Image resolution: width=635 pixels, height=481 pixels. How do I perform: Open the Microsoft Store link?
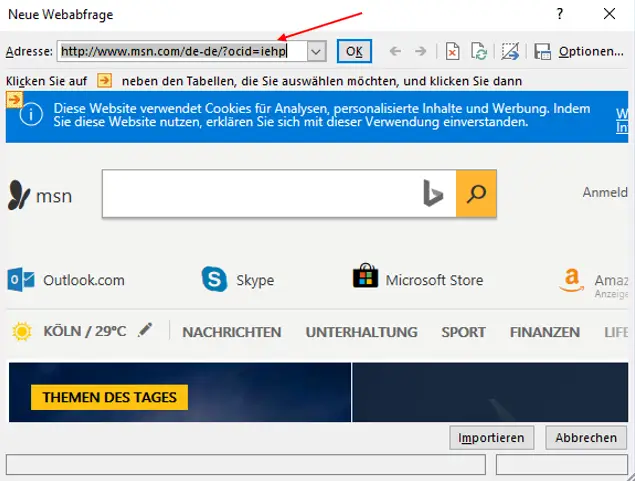point(418,280)
